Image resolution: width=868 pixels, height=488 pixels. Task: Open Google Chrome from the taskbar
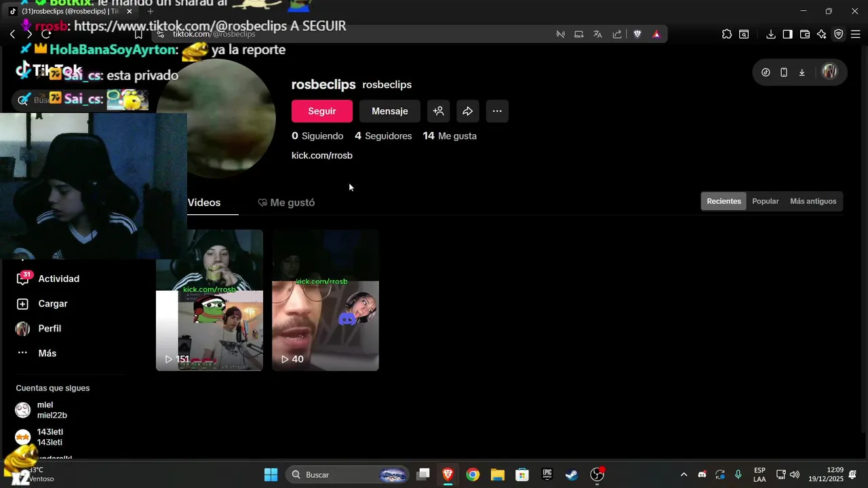coord(473,474)
